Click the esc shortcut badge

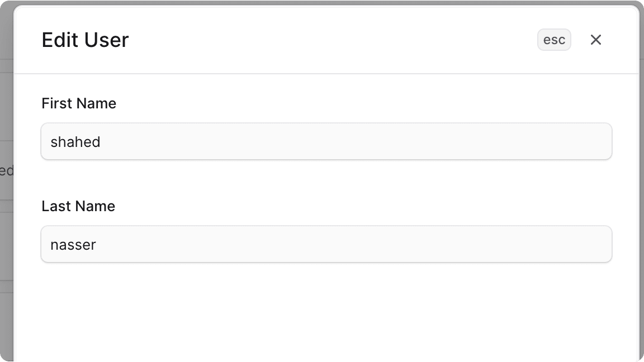pyautogui.click(x=554, y=40)
